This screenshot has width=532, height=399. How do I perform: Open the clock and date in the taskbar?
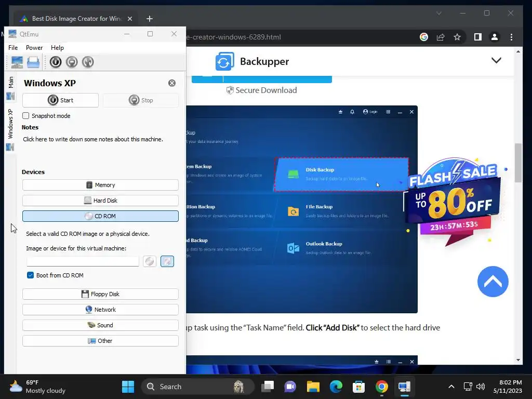pyautogui.click(x=508, y=387)
